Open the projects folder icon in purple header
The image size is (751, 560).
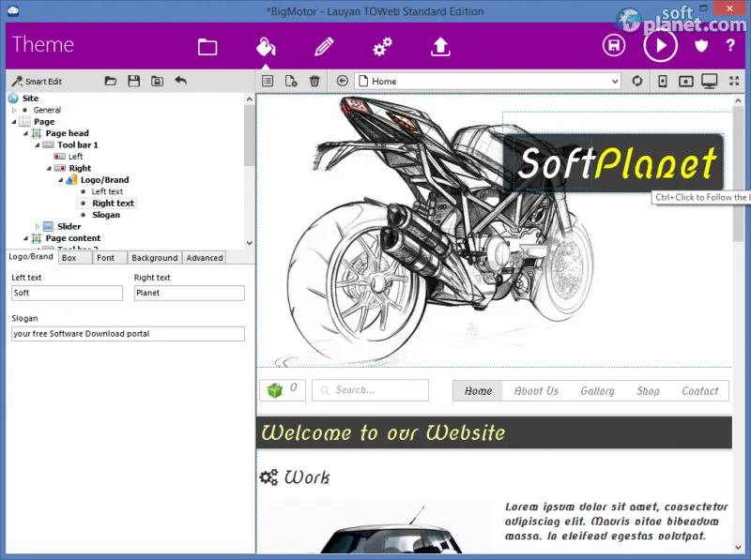coord(207,47)
